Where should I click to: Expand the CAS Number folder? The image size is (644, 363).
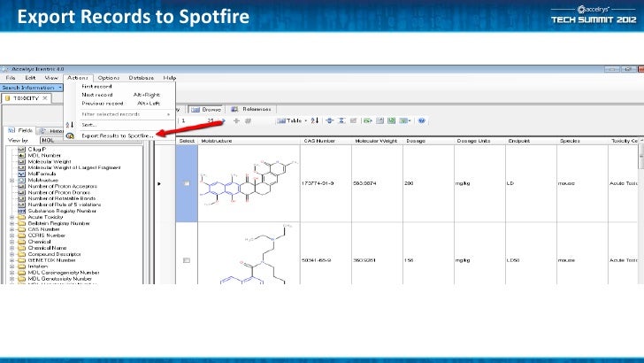coord(11,229)
